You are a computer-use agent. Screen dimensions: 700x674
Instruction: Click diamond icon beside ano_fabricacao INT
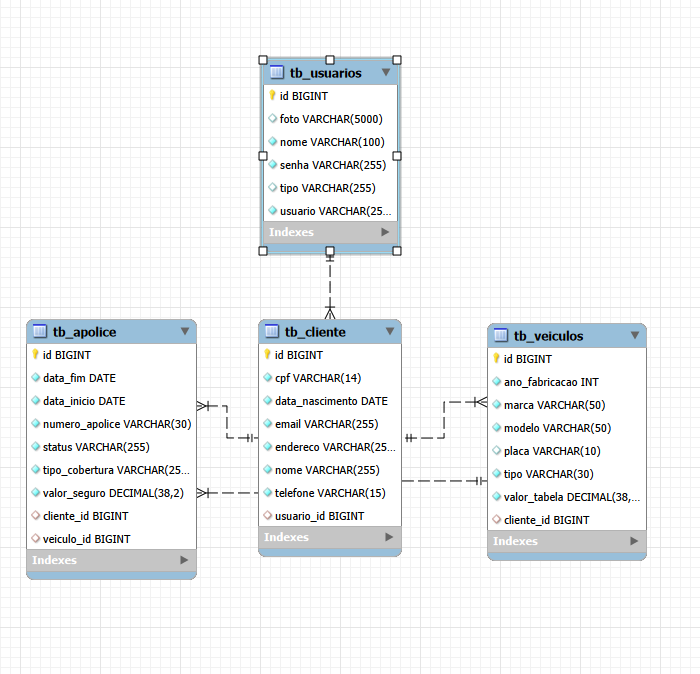tap(496, 381)
